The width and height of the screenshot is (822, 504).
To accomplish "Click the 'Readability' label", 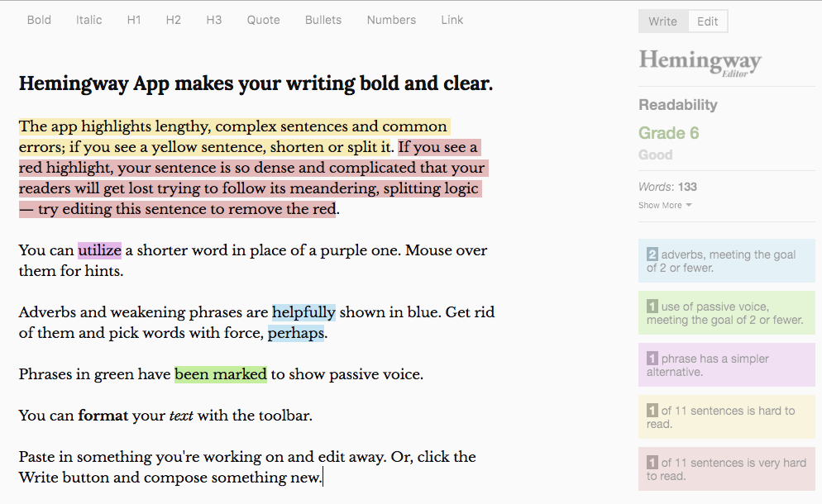I will click(678, 105).
